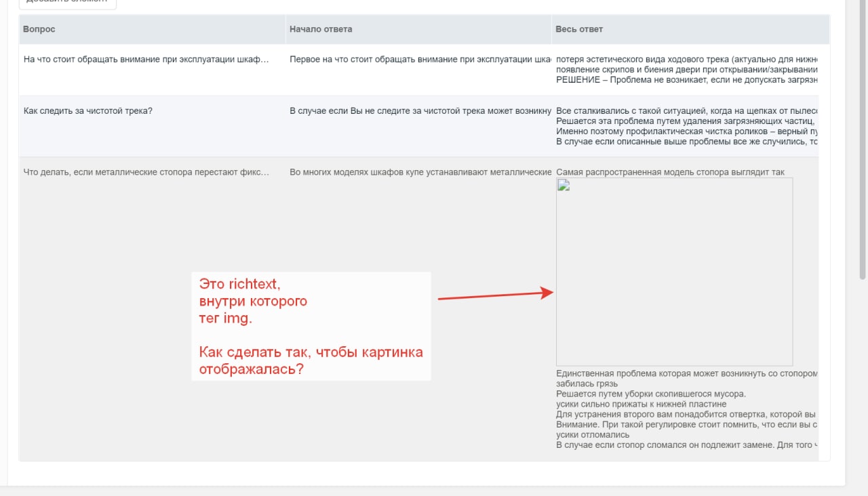Click line Решается эта проблема путем удаления

(687, 121)
